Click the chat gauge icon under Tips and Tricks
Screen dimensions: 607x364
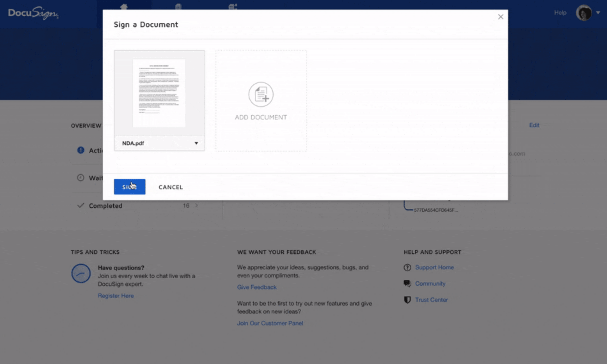point(81,274)
